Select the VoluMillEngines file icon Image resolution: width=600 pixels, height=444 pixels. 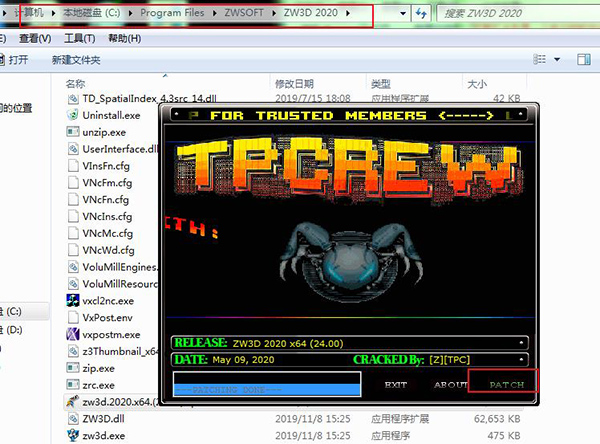tap(72, 266)
